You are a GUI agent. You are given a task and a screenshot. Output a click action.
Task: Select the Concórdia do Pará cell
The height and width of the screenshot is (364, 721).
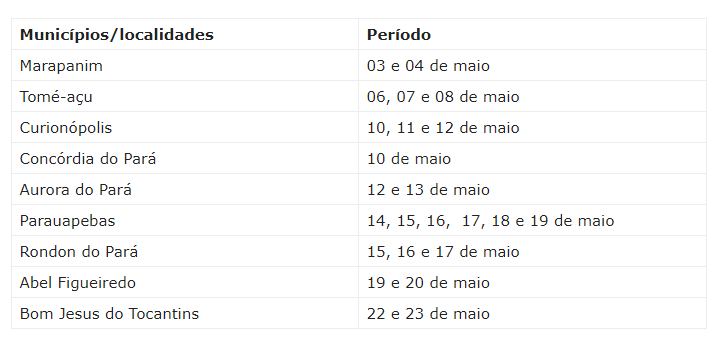click(185, 159)
